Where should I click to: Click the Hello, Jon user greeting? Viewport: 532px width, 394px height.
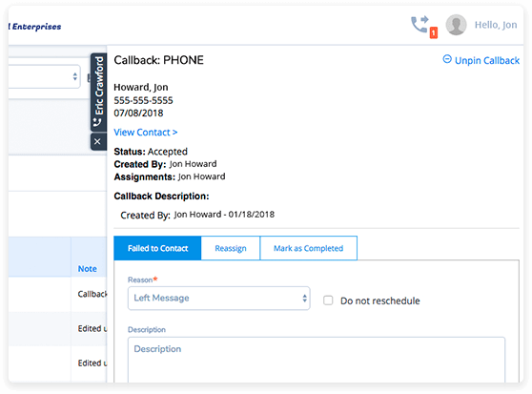coord(496,25)
